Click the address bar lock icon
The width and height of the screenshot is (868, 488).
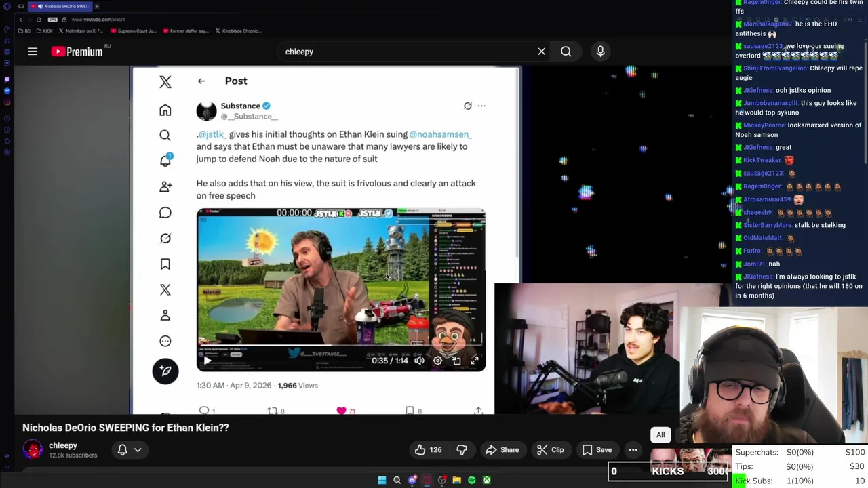click(x=64, y=20)
